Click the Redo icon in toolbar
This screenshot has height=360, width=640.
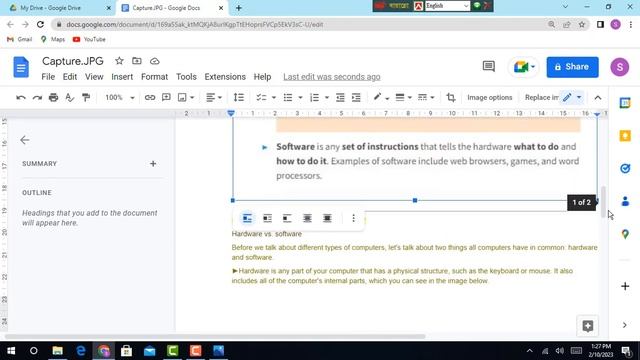pyautogui.click(x=37, y=98)
